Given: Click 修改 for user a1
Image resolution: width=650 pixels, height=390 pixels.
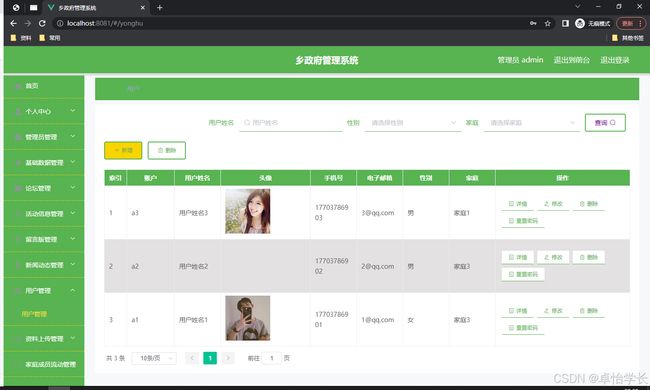Looking at the screenshot, I should (x=553, y=311).
